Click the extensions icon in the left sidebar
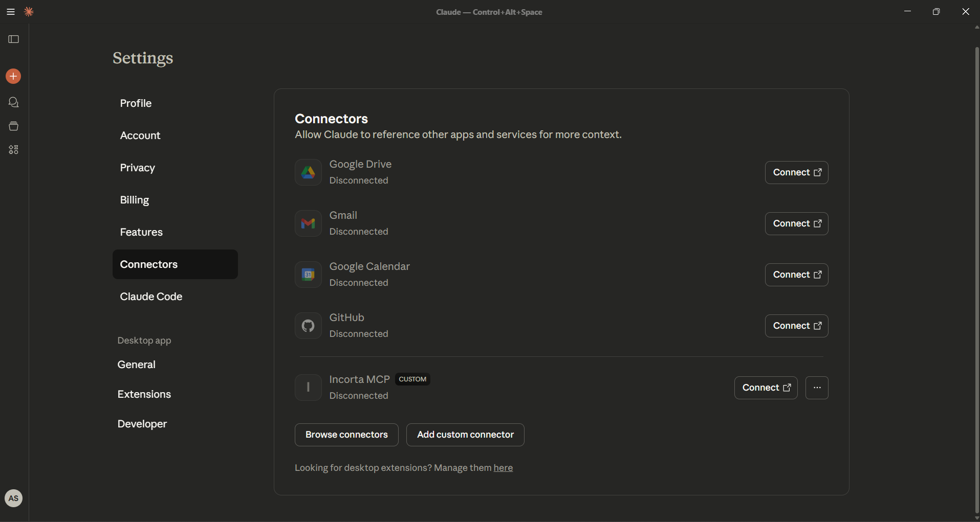Image resolution: width=980 pixels, height=522 pixels. click(x=14, y=150)
